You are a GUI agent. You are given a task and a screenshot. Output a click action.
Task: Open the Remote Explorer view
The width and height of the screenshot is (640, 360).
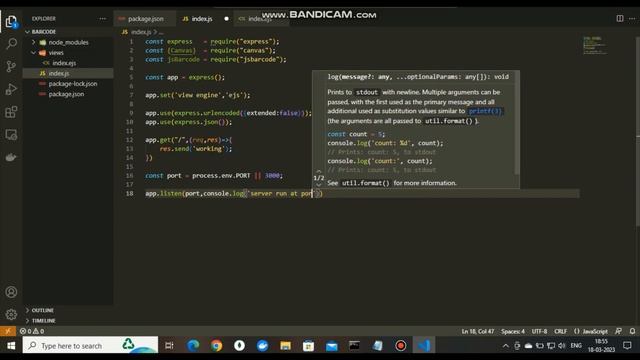click(11, 135)
